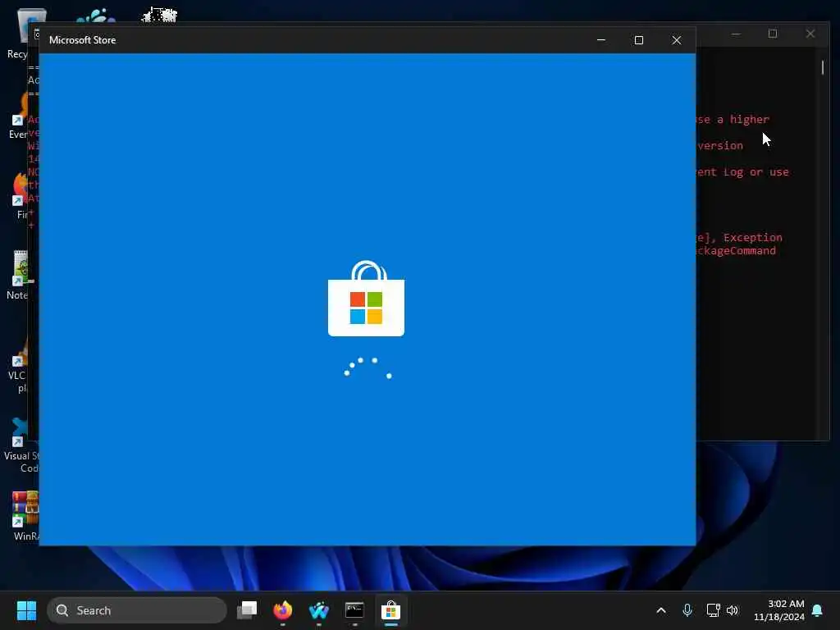Click the taskbar Search box
The height and width of the screenshot is (630, 840).
137,610
